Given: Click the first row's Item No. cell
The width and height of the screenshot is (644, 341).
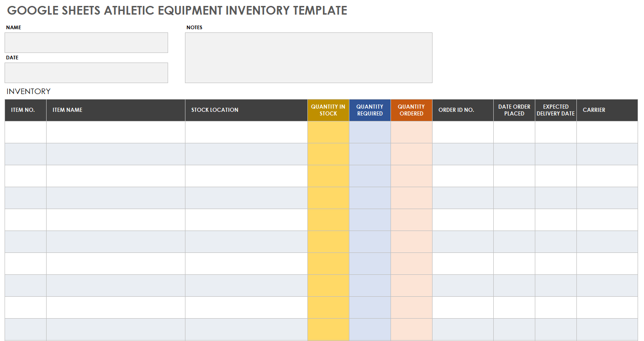Looking at the screenshot, I should [25, 132].
